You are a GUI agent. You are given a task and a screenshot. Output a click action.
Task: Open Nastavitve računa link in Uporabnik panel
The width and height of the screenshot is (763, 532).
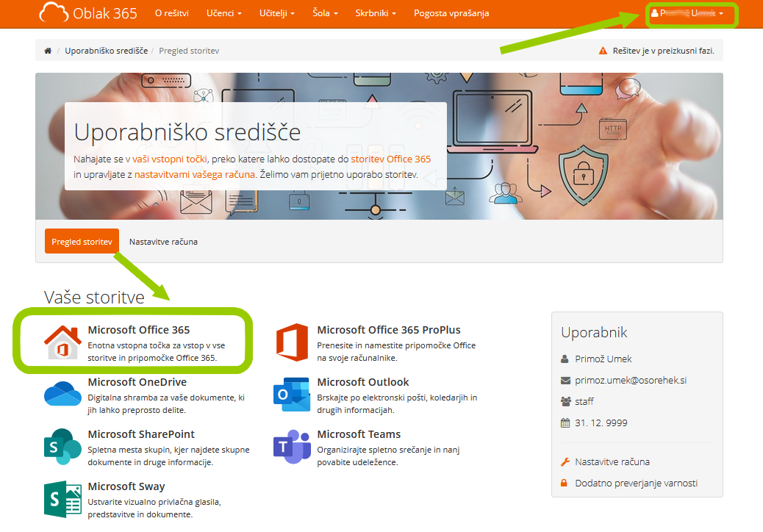coord(612,462)
